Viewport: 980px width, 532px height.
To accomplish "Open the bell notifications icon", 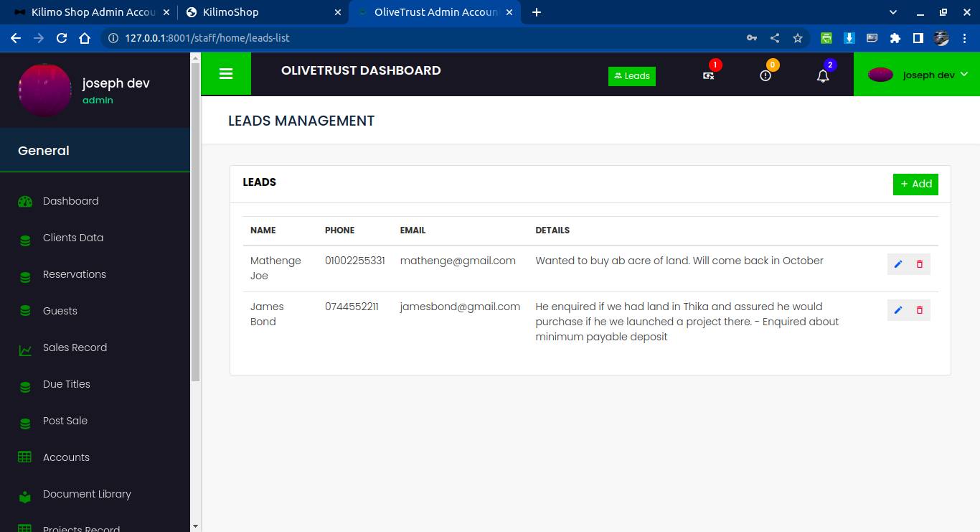I will (x=823, y=75).
